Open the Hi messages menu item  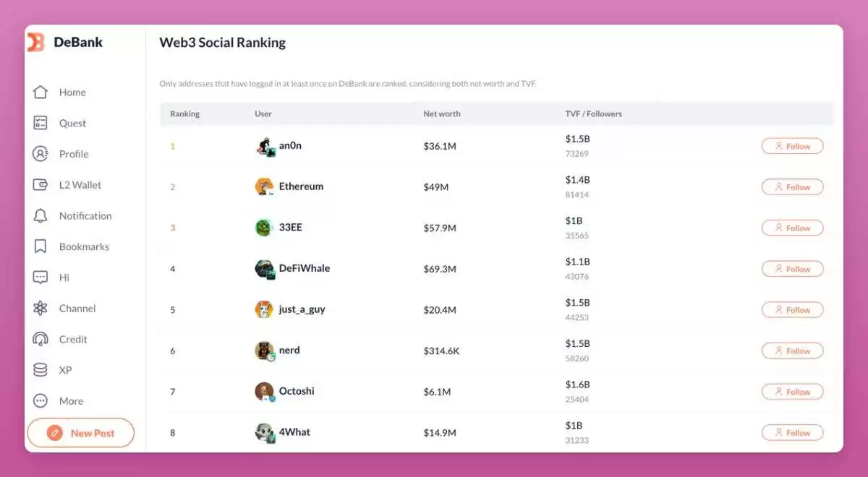pos(64,278)
